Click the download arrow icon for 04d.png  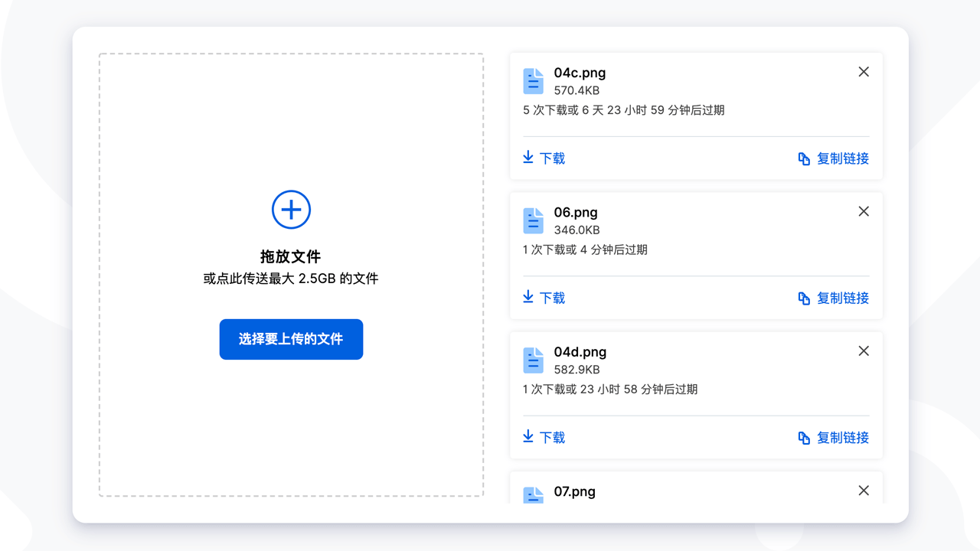(x=528, y=437)
